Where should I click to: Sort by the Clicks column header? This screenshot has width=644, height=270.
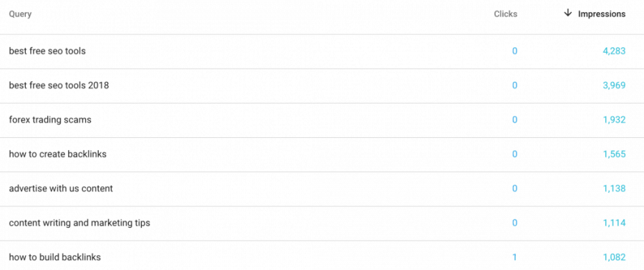(x=506, y=14)
